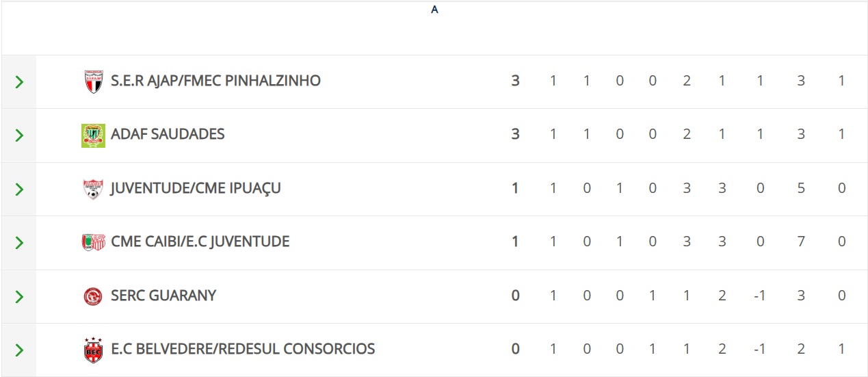Viewport: 868px width, 377px height.
Task: Click the group A header label
Action: pyautogui.click(x=434, y=10)
